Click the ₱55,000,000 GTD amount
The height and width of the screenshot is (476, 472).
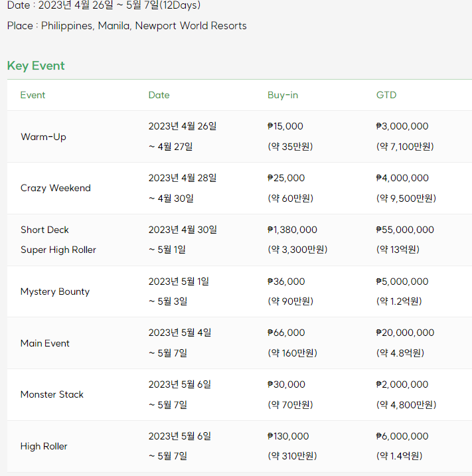(x=405, y=230)
